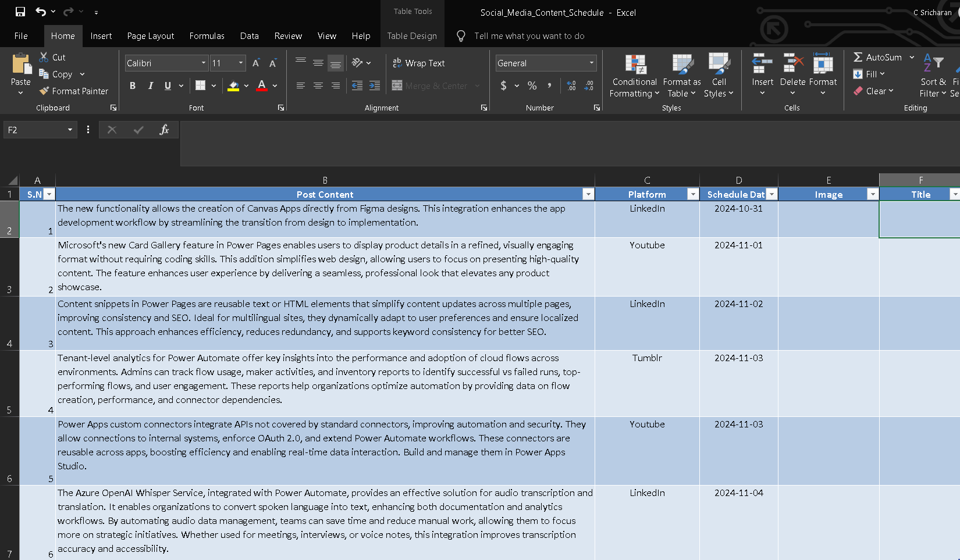
Task: Click the AutoSum button
Action: [877, 57]
